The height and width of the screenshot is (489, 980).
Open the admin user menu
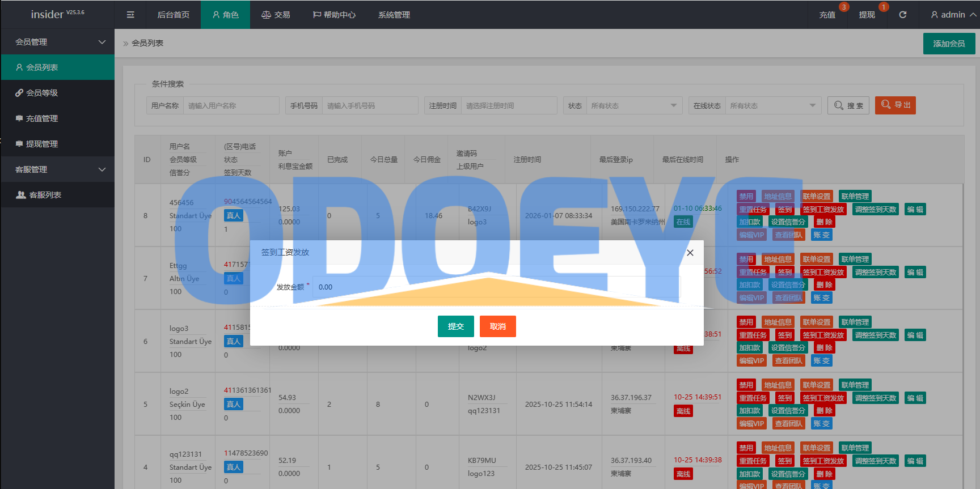953,15
